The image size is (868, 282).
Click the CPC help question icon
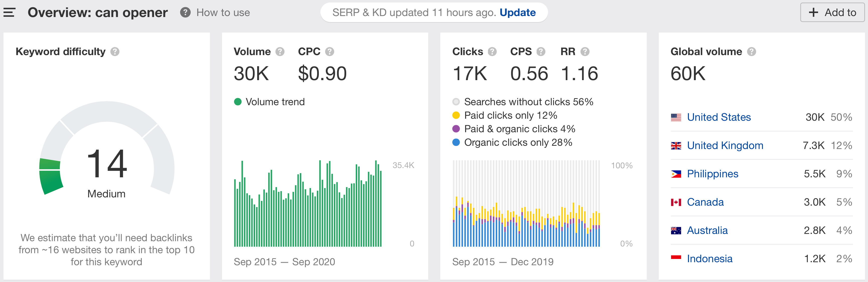[329, 52]
